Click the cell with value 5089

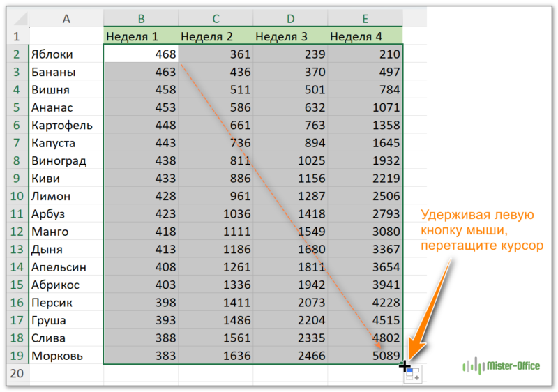point(365,356)
